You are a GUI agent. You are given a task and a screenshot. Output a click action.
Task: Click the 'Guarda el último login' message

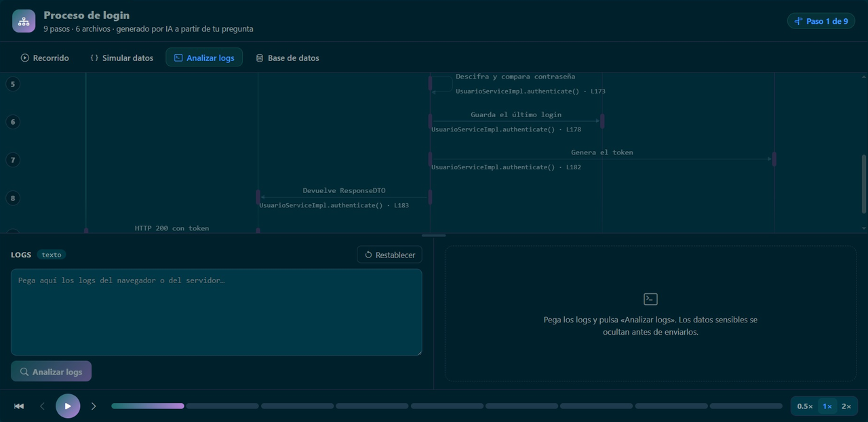pyautogui.click(x=516, y=114)
